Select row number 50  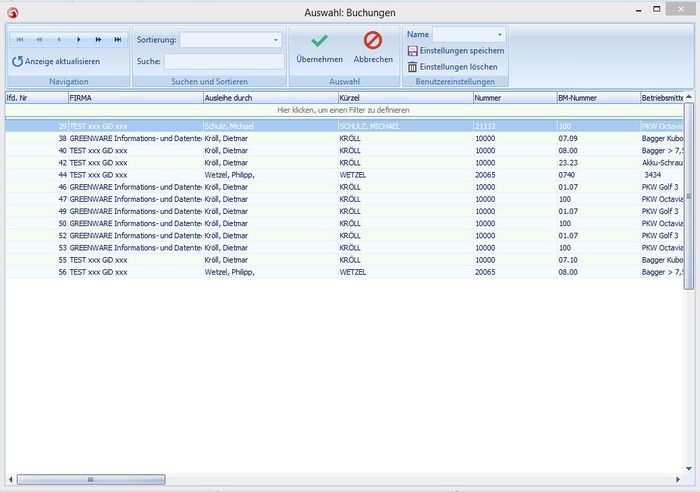[x=344, y=223]
